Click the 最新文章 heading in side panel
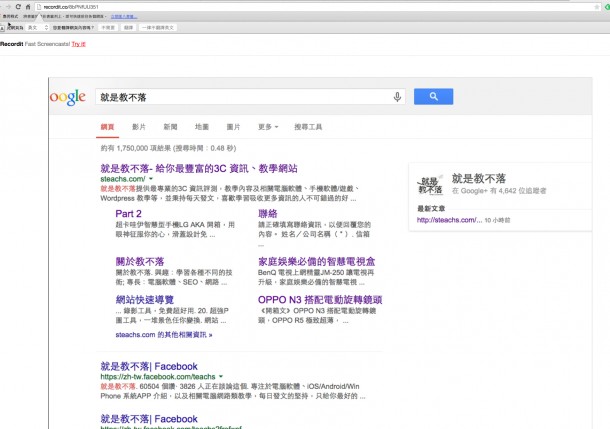The image size is (610, 429). 431,208
